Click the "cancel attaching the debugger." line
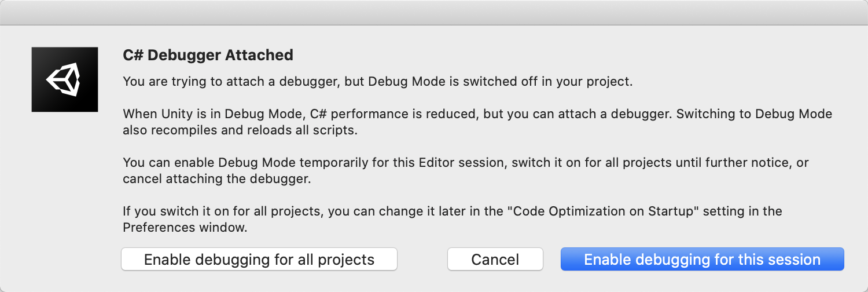 tap(217, 179)
